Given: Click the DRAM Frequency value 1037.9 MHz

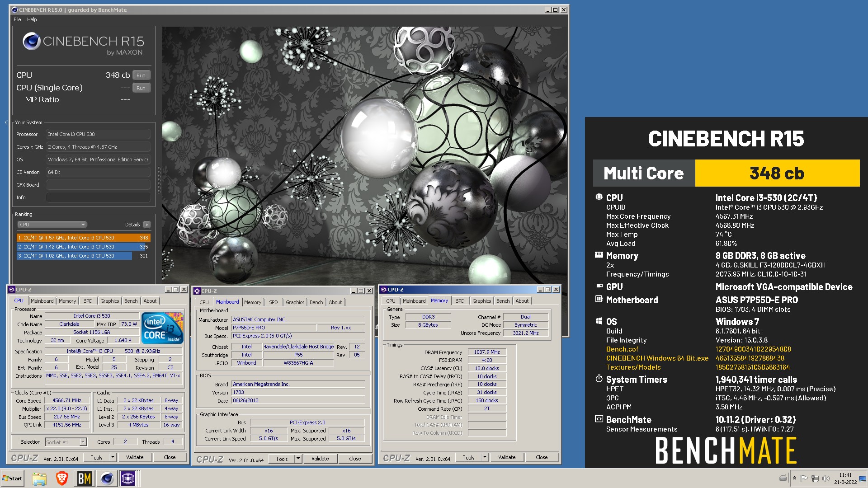Looking at the screenshot, I should pos(487,352).
